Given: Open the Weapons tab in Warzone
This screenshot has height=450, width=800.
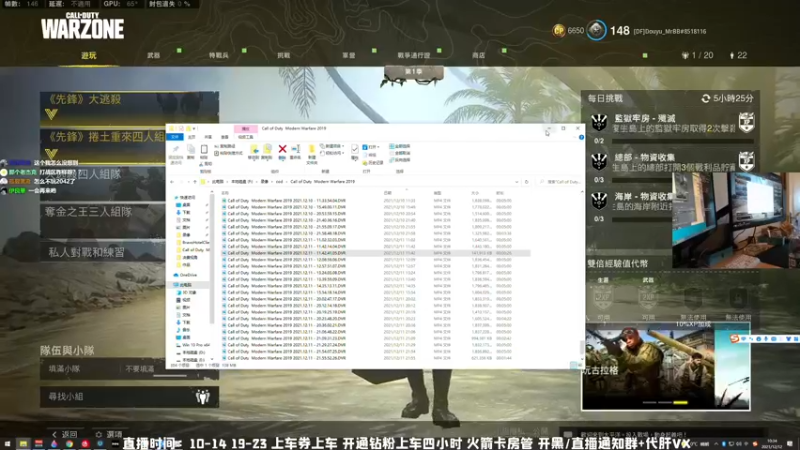Looking at the screenshot, I should coord(154,55).
